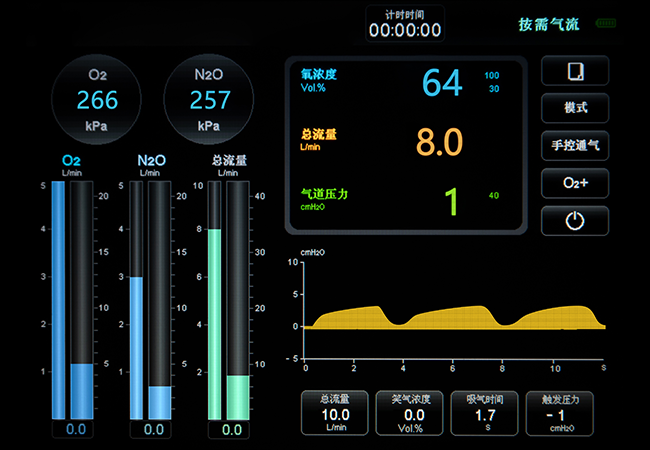Click the green 总流量 flow bar
Viewport: 650px width, 450px height.
pos(213,322)
